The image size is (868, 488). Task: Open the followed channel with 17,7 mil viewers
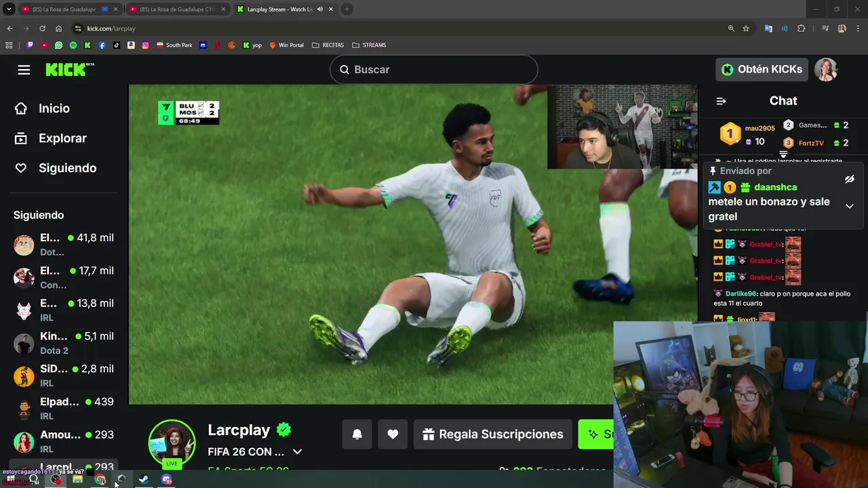point(64,277)
